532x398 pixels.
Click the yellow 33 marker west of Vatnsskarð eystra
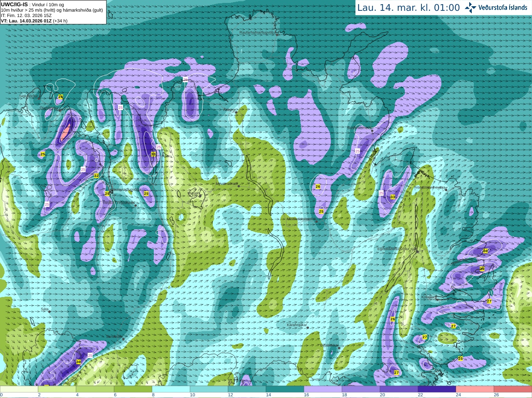(x=393, y=197)
